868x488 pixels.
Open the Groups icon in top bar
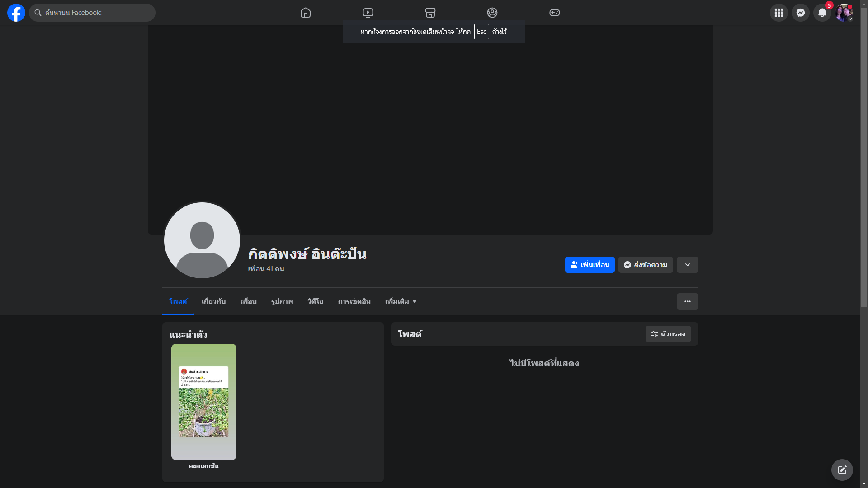492,13
